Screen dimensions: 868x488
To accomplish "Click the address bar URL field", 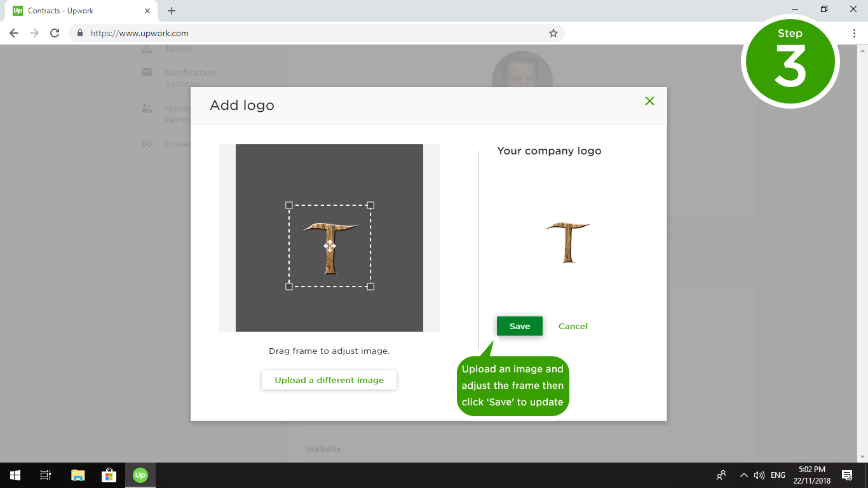I will pos(318,33).
